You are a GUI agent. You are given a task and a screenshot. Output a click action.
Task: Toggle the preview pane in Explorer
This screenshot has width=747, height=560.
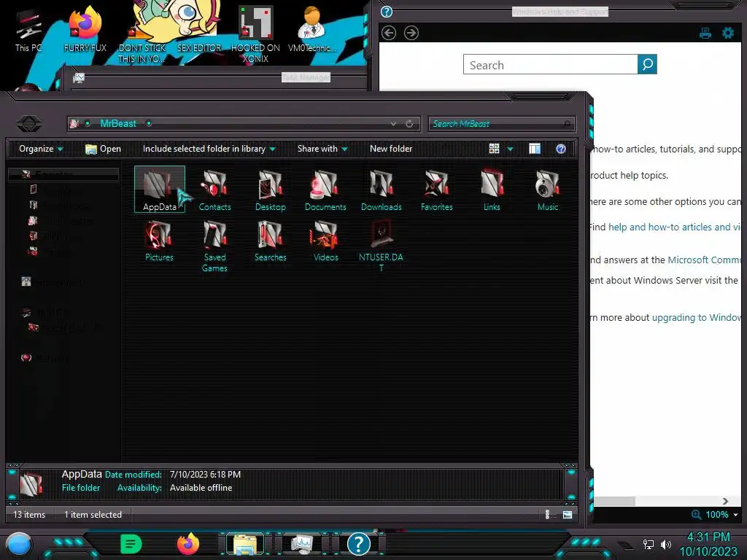[x=535, y=149]
